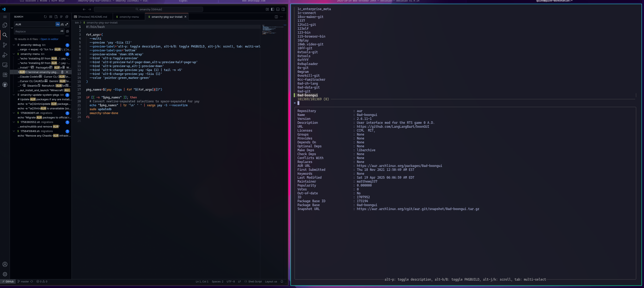Collapse the omarchy-update-system-pkgs results group

pyautogui.click(x=14, y=95)
